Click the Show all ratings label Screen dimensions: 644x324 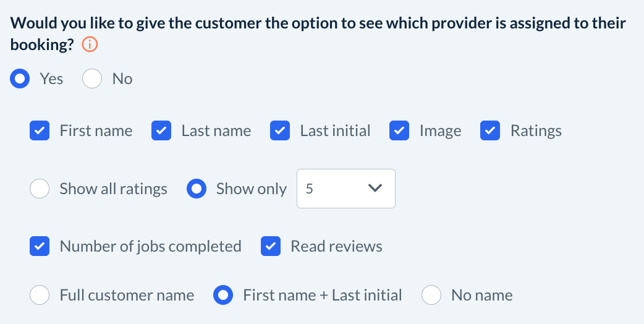tap(113, 189)
